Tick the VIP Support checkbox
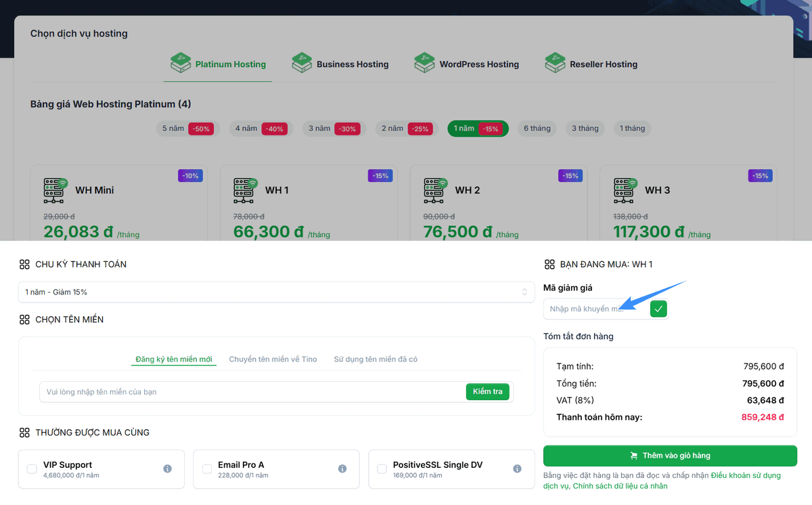 32,469
